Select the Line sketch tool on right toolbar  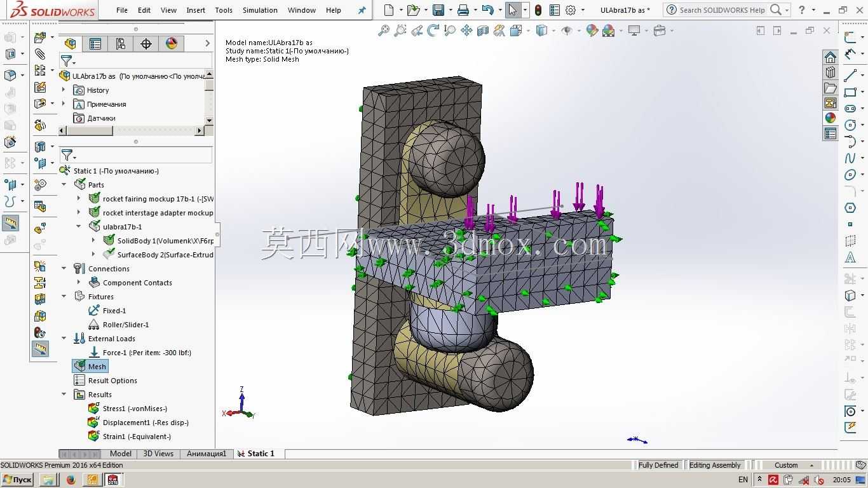coord(850,76)
